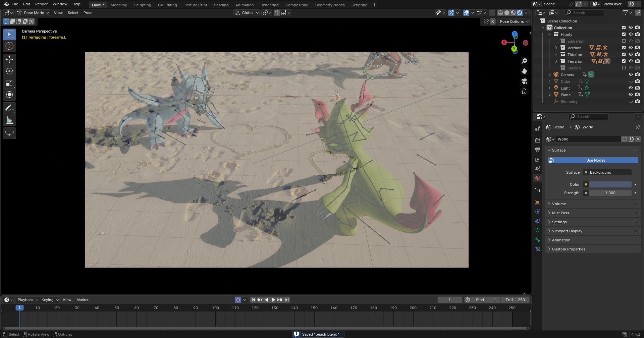This screenshot has width=644, height=338.
Task: Collapse the Hipoly collection
Action: click(x=549, y=35)
